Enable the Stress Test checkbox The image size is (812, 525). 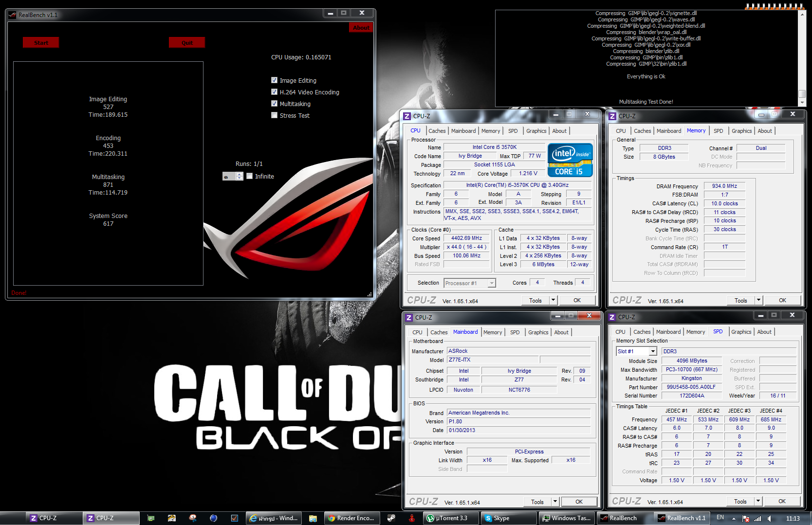(275, 115)
